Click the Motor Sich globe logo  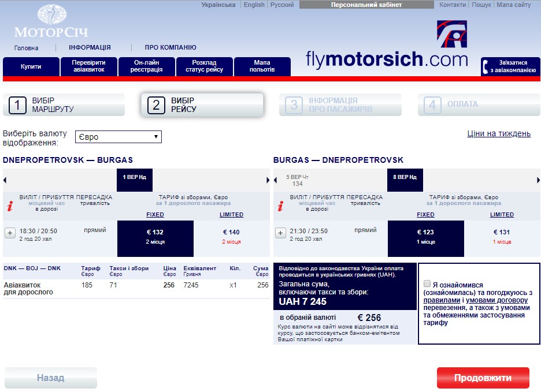coord(52,14)
